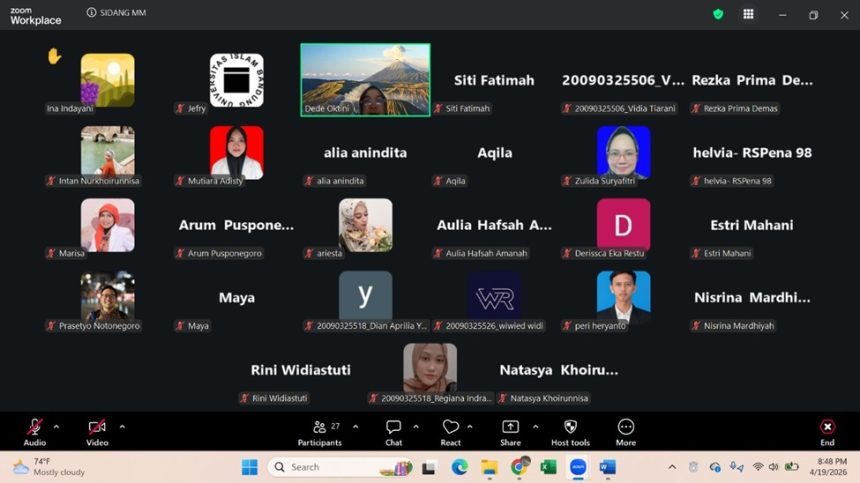The image size is (860, 483).
Task: Unmute the microphone Audio button
Action: [x=35, y=431]
